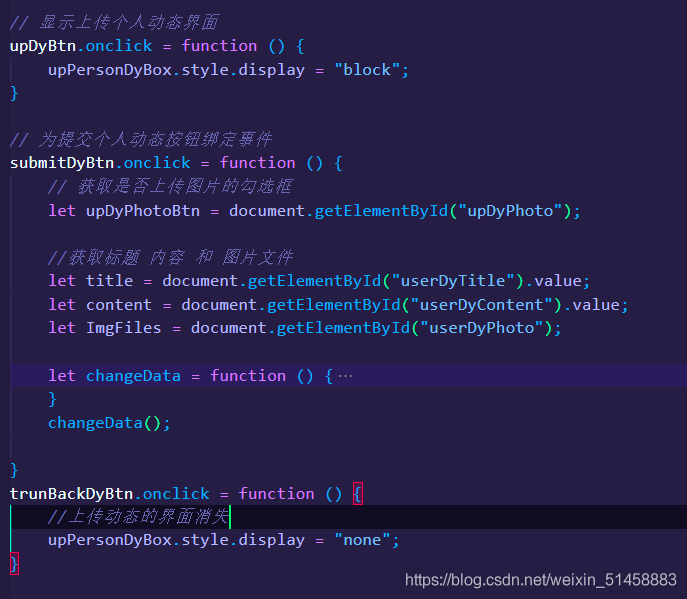
Task: Click getElementById on the ImgFiles line
Action: pos(343,328)
